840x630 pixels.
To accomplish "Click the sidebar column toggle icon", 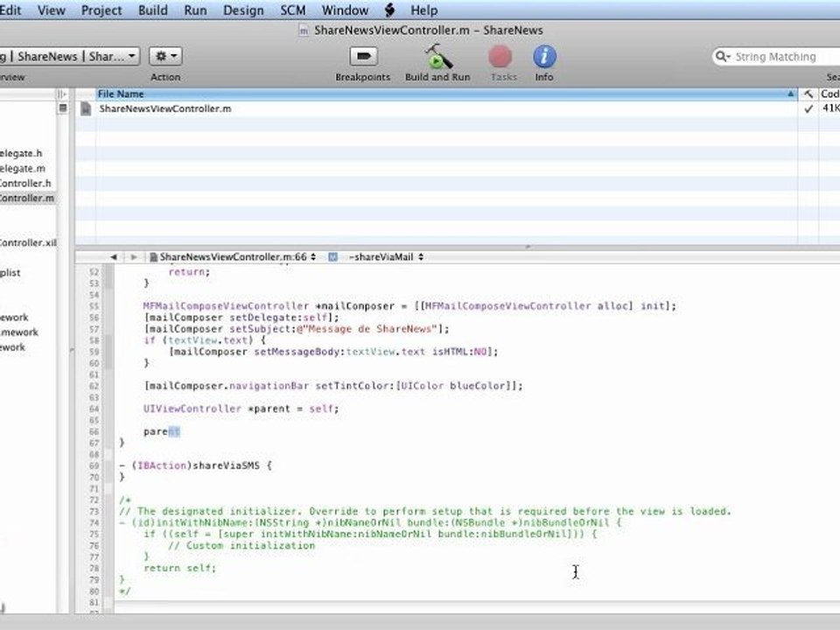I will (x=62, y=94).
